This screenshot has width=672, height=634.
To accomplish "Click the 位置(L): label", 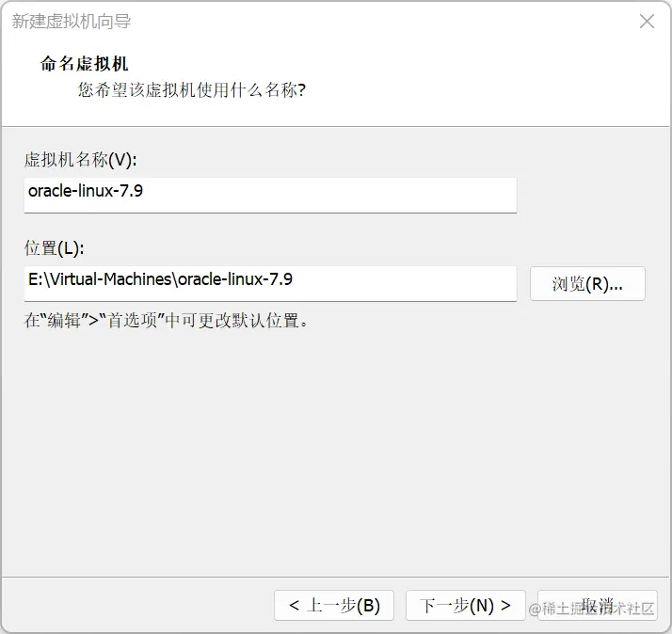I will click(55, 248).
